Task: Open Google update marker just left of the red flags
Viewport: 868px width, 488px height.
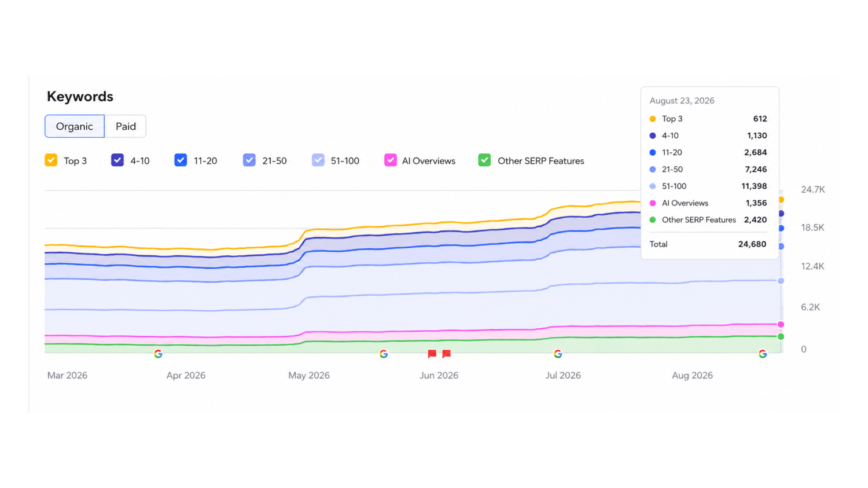Action: (x=384, y=354)
